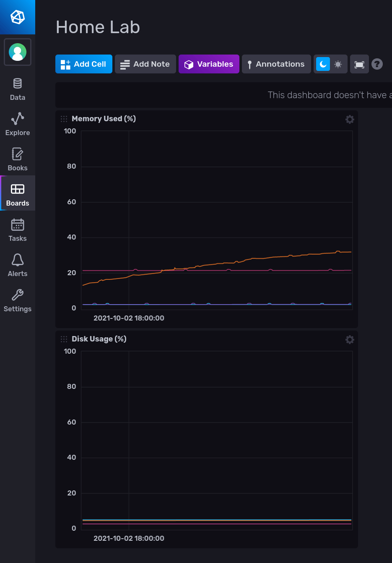The height and width of the screenshot is (563, 392).
Task: Open the Books notebooks section
Action: click(x=17, y=159)
